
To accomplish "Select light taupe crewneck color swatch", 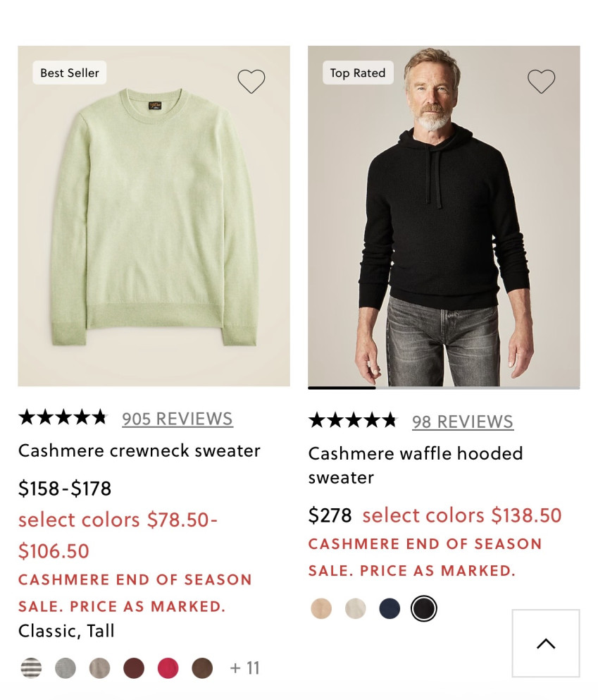I will (x=99, y=668).
